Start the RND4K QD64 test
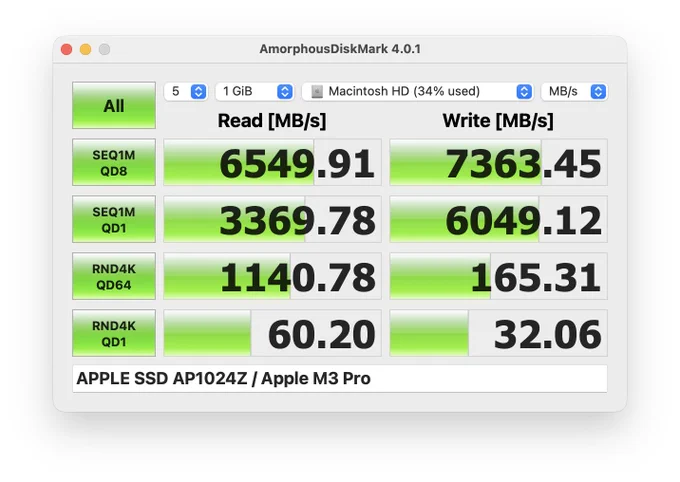This screenshot has width=680, height=482. [114, 276]
